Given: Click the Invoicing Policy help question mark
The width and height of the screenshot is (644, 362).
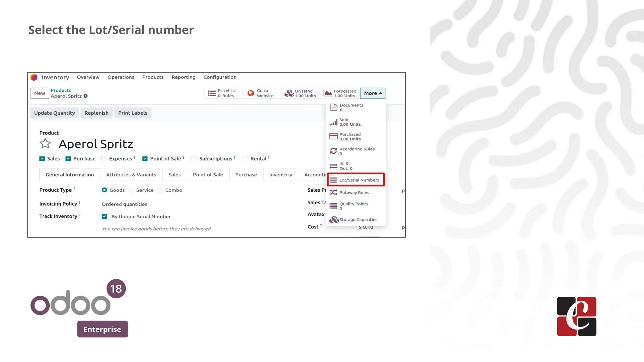Looking at the screenshot, I should pyautogui.click(x=79, y=202).
